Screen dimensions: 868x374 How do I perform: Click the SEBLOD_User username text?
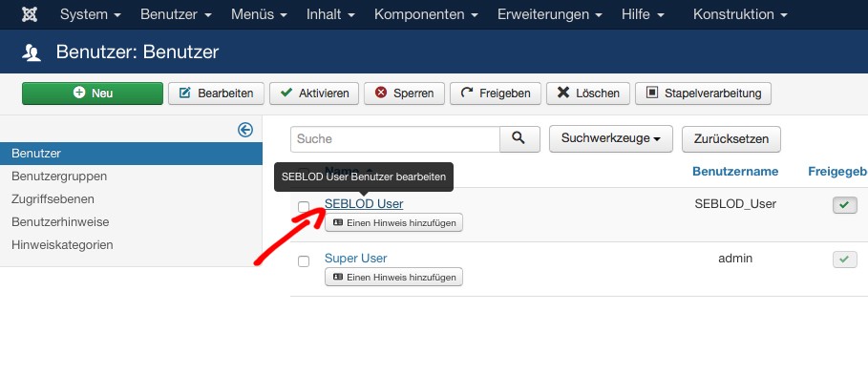735,203
